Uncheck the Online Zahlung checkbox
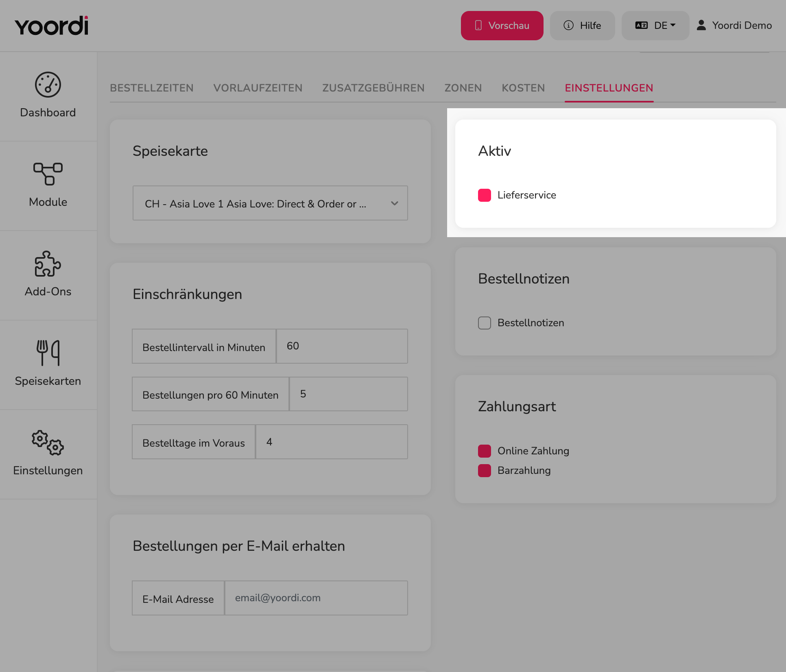Viewport: 786px width, 672px height. click(485, 451)
